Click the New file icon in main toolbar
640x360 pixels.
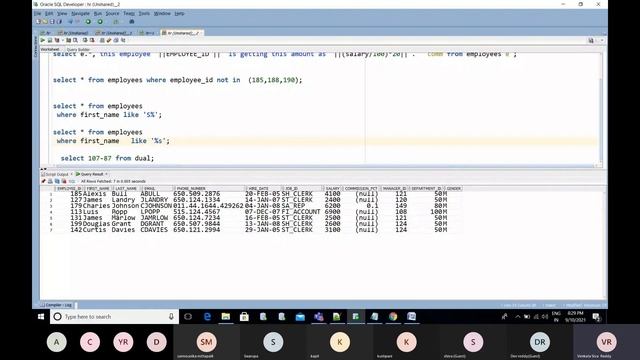38,22
